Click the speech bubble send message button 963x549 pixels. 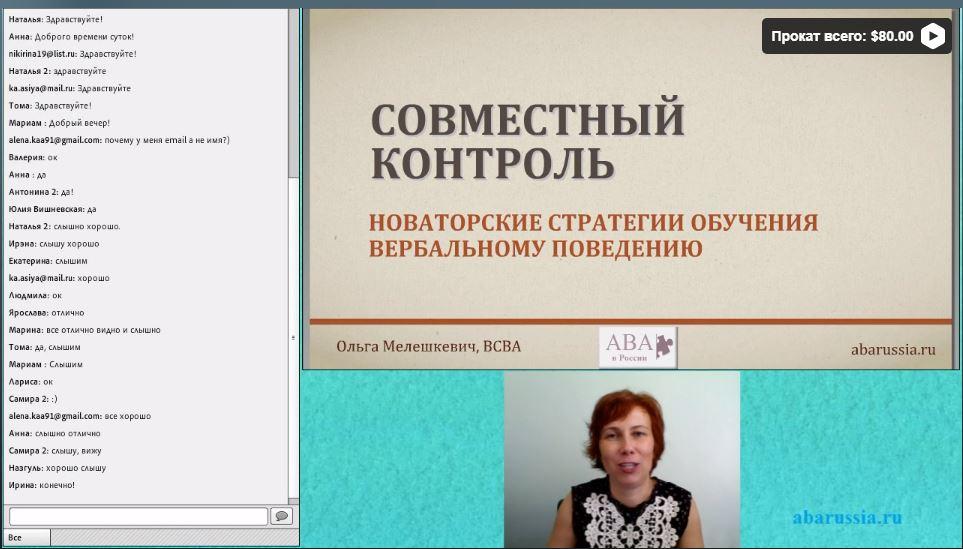281,516
